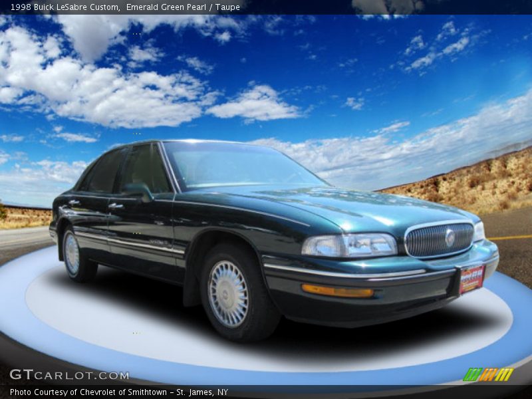The height and width of the screenshot is (399, 532).
Task: Click the red dealer plate on the bumper
Action: point(471,279)
